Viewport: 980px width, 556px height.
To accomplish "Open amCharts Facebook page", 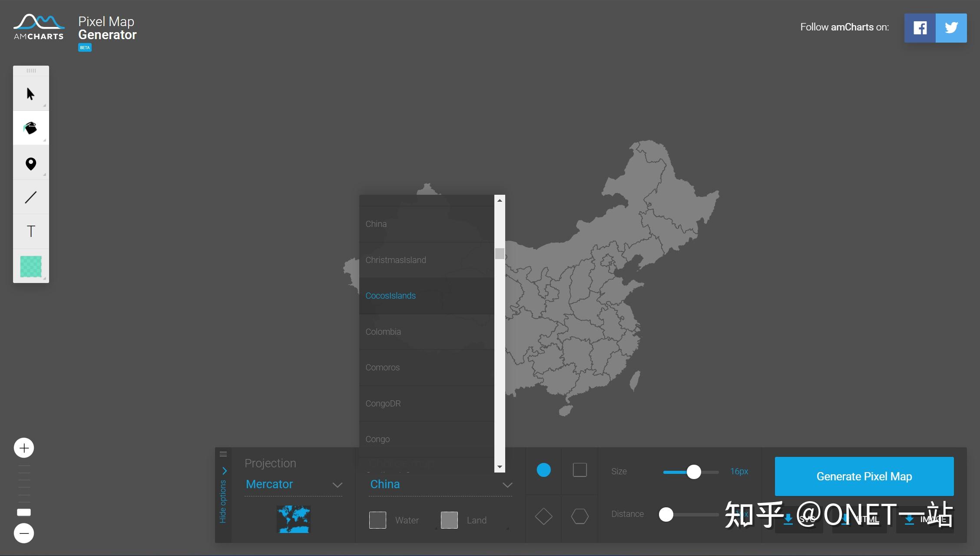I will 920,27.
